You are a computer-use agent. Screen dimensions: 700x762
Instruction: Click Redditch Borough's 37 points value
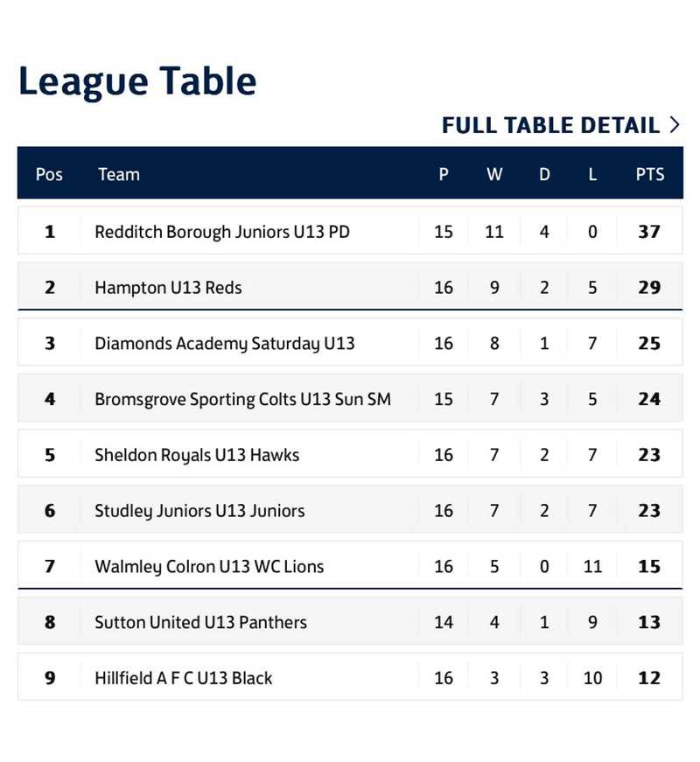click(649, 232)
